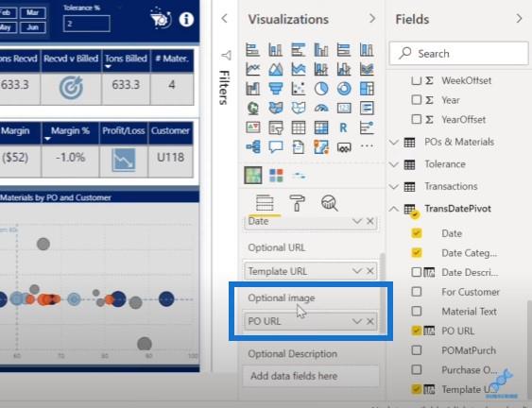Tick the Year field checkbox
Screen dimensions: 532x408
pyautogui.click(x=417, y=100)
